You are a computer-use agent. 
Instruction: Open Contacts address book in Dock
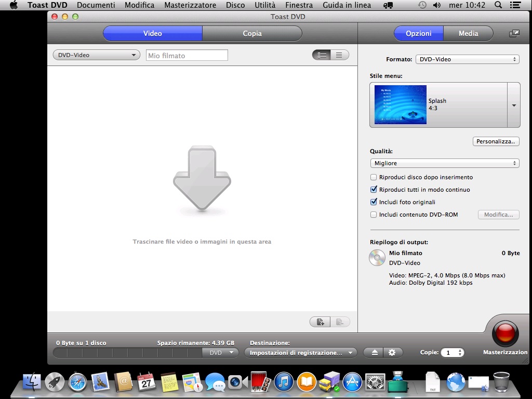click(x=123, y=382)
